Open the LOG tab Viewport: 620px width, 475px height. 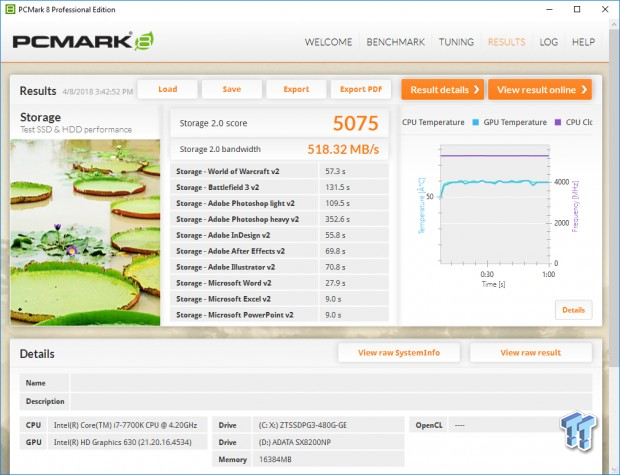tap(548, 42)
